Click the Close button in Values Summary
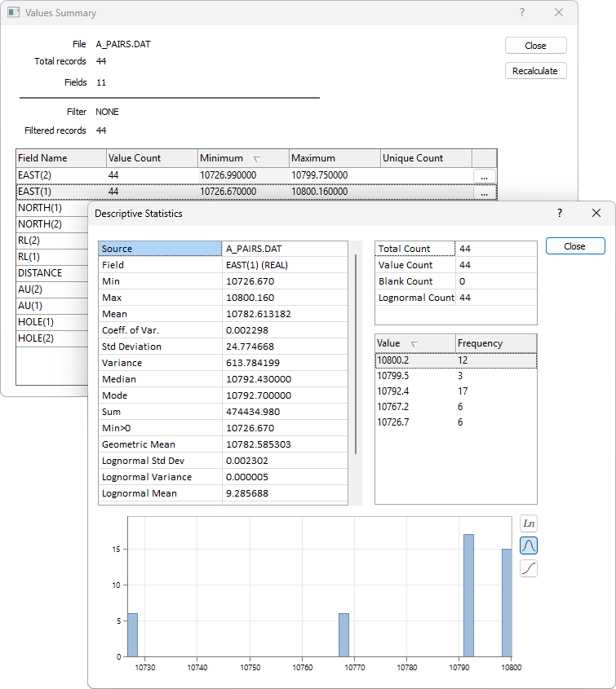616x689 pixels. coord(535,46)
